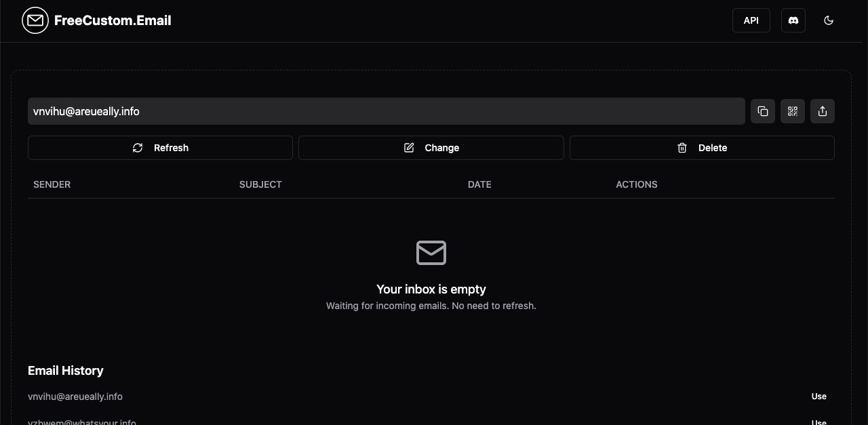The width and height of the screenshot is (868, 425).
Task: Select vnvihu@areueally.info history entry text
Action: [75, 397]
